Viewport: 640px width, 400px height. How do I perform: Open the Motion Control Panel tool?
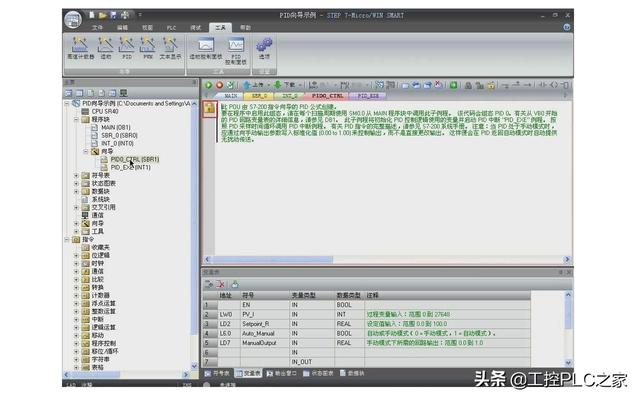206,48
